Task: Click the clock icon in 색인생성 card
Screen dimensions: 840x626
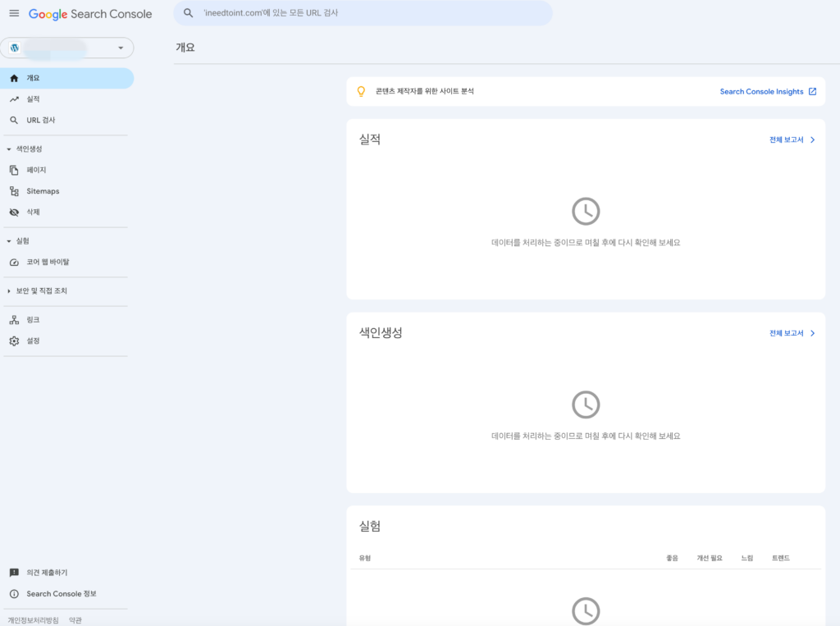Action: [x=586, y=404]
